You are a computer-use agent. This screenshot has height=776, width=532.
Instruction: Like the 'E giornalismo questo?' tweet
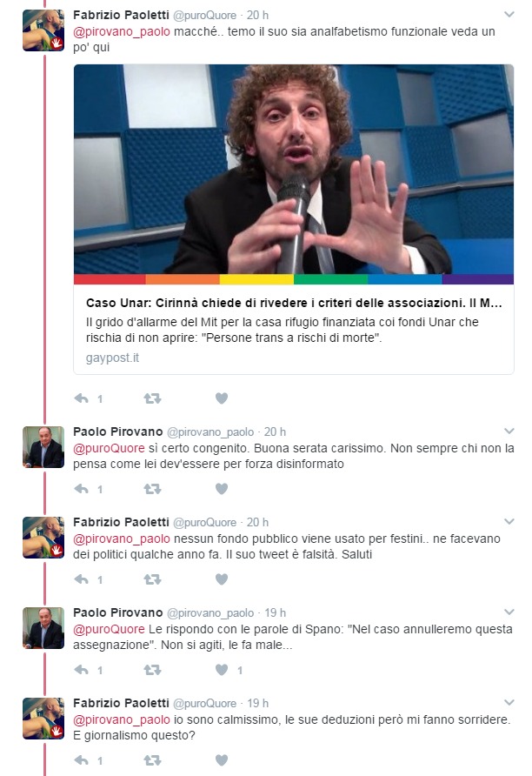click(222, 760)
